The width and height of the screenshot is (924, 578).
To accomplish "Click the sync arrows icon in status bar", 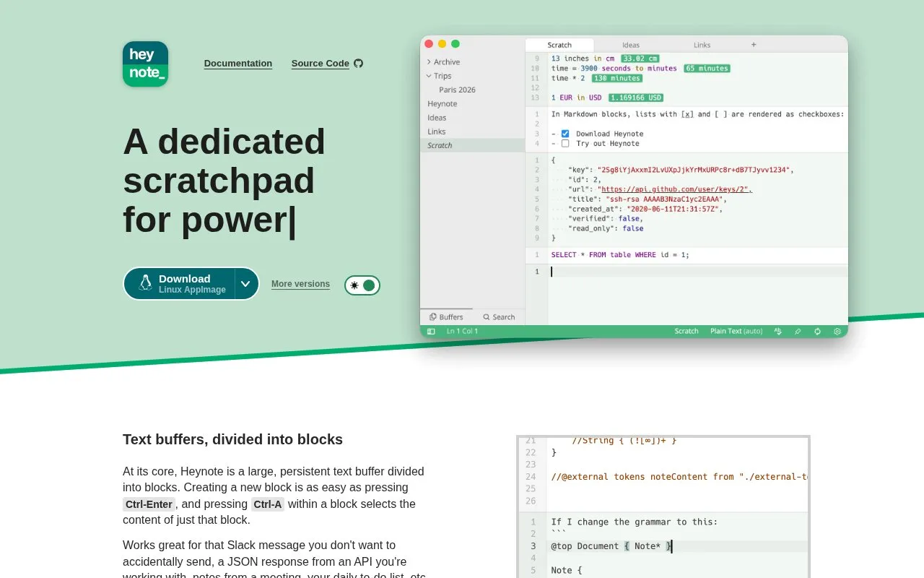I will pyautogui.click(x=817, y=331).
